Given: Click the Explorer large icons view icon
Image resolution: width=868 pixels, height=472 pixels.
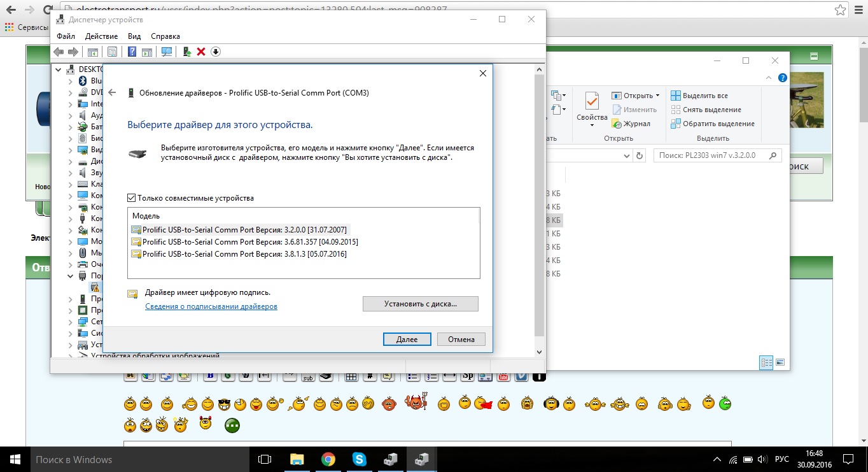Looking at the screenshot, I should [780, 362].
